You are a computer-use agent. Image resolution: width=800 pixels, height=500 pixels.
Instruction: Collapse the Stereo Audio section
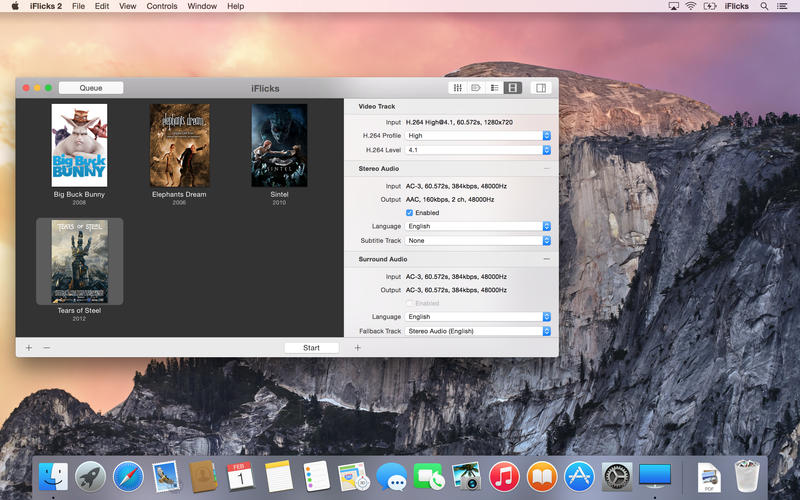pos(546,169)
